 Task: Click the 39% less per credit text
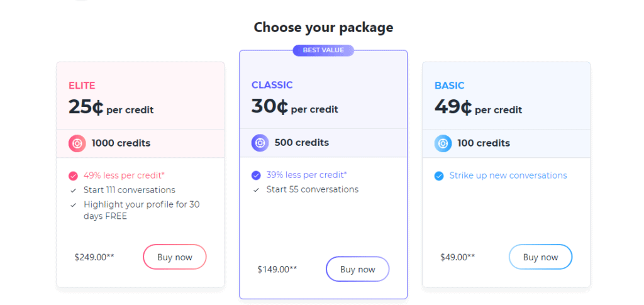click(307, 175)
